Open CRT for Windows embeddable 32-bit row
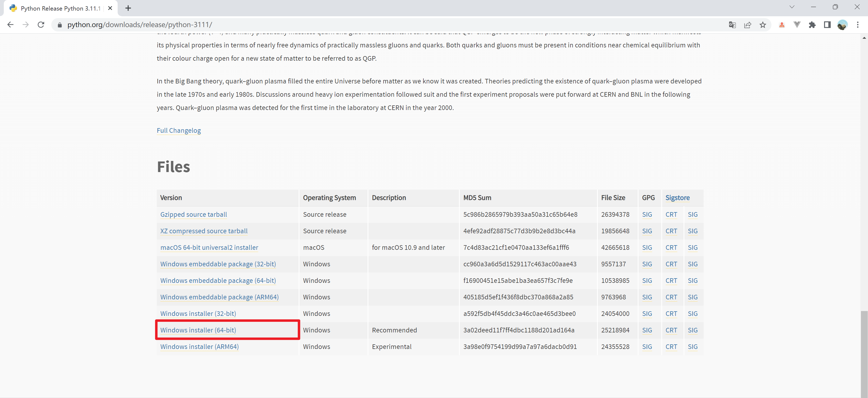Screen dimensions: 868x398 click(671, 264)
